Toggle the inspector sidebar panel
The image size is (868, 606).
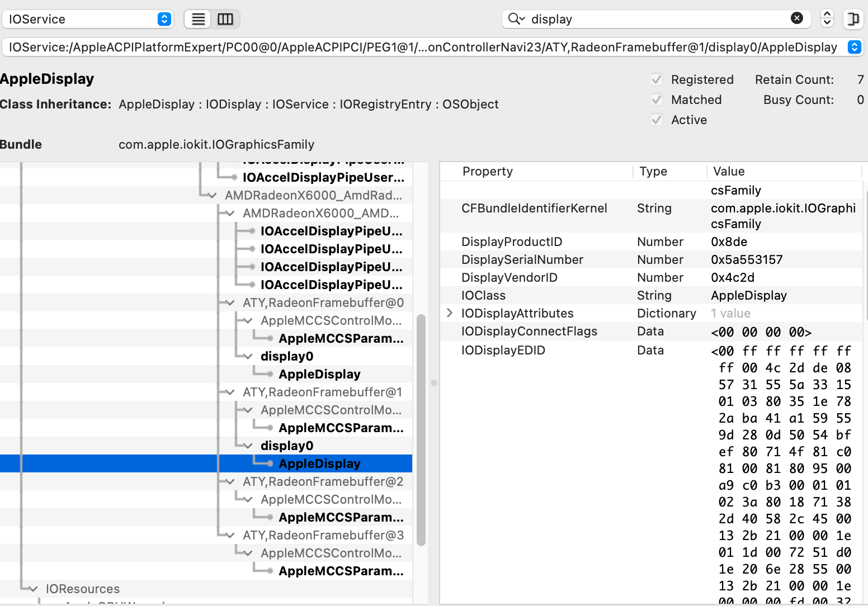click(853, 18)
